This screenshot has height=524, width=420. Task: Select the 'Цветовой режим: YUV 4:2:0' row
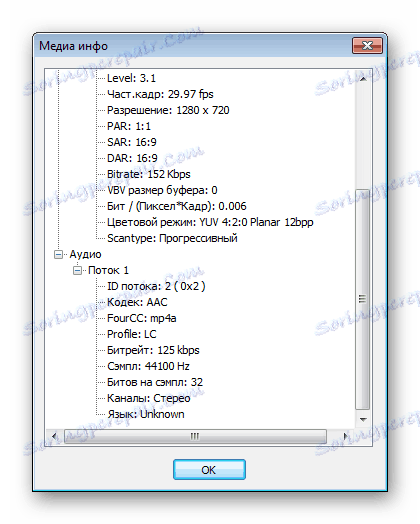pos(210,223)
